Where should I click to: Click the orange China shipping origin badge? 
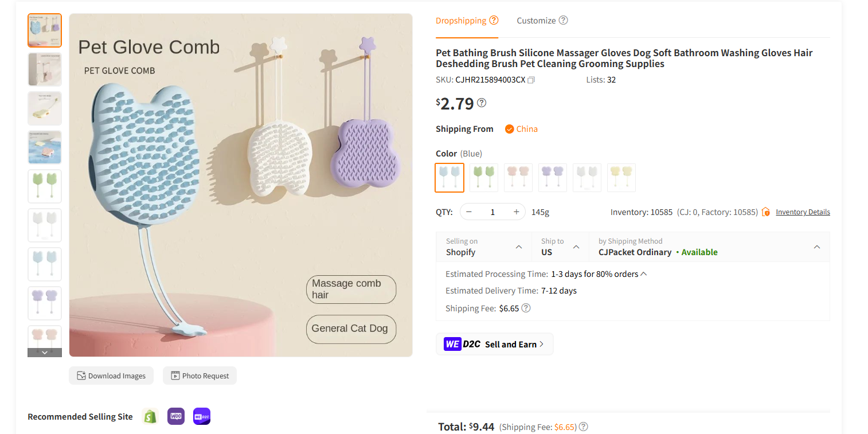coord(521,129)
